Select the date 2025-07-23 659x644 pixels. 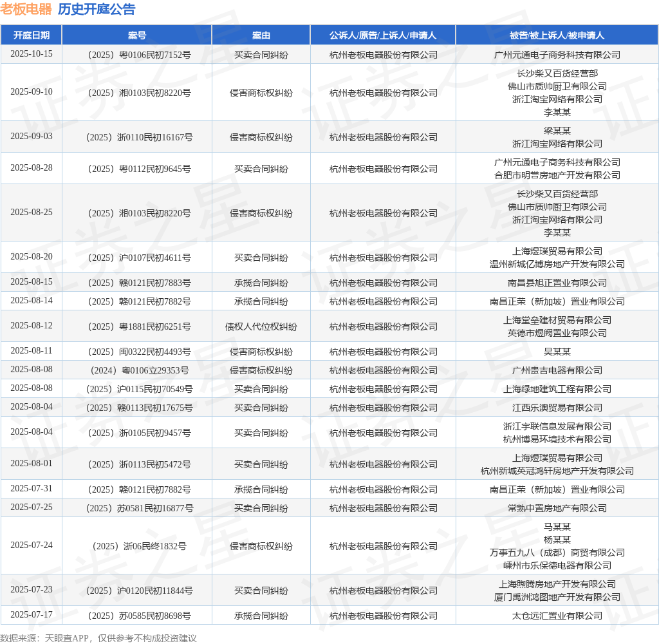click(x=32, y=590)
